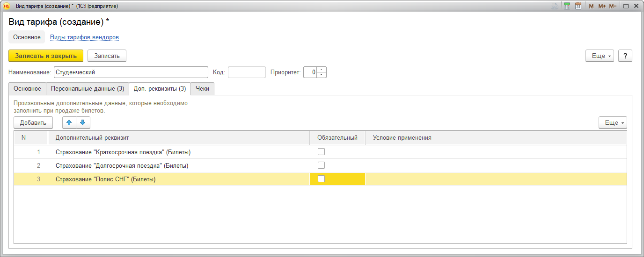Click the 1C application logo icon
Image resolution: width=644 pixels, height=257 pixels.
(7, 6)
